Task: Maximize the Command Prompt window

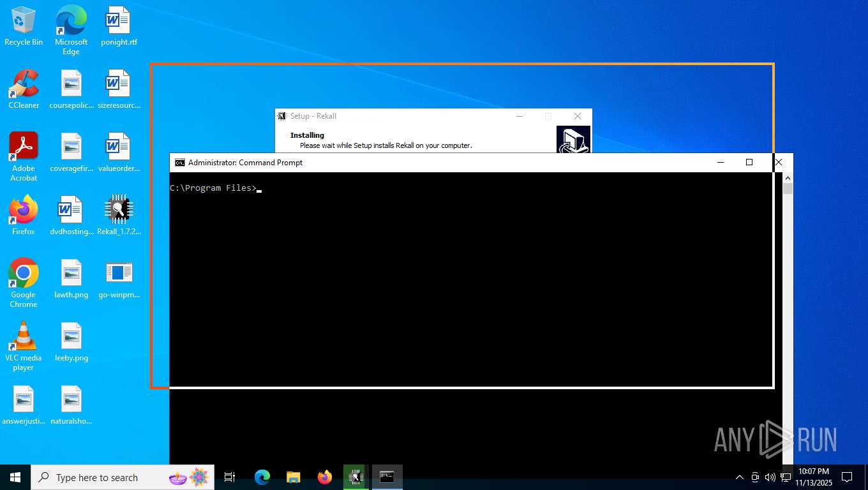Action: click(x=749, y=163)
